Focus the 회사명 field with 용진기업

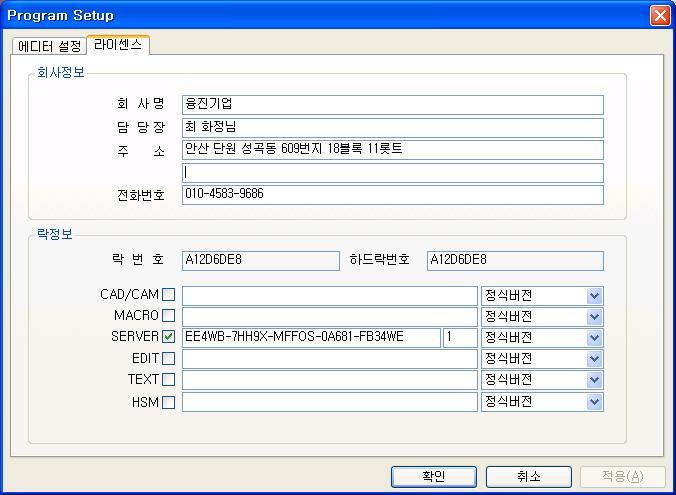point(393,105)
